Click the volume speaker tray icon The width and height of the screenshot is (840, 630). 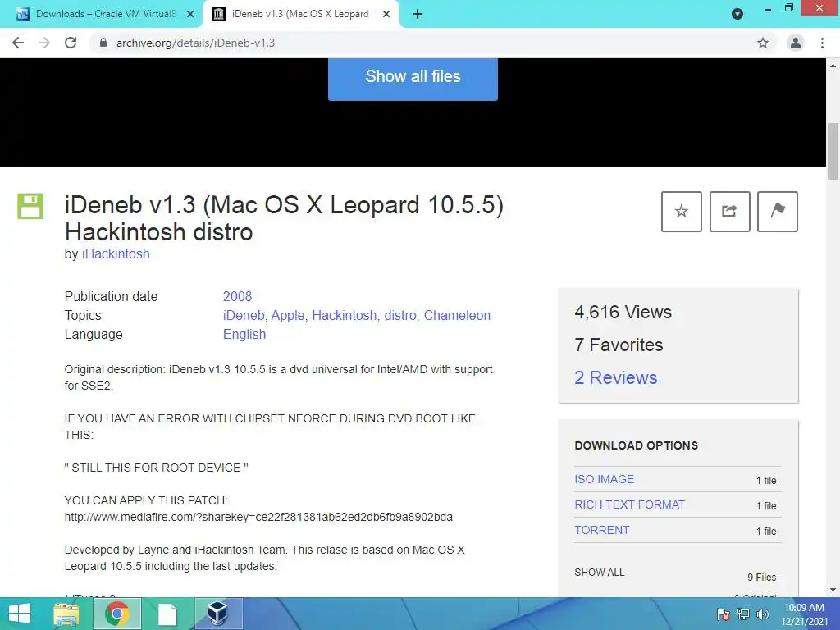[x=762, y=614]
